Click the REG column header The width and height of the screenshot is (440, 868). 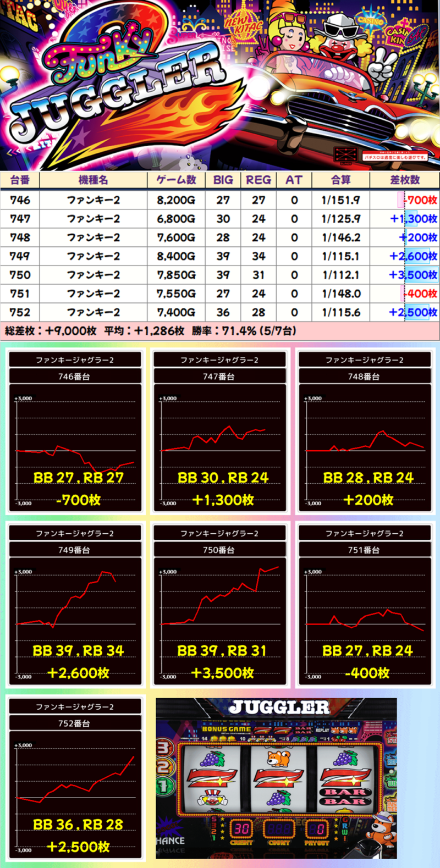[258, 180]
